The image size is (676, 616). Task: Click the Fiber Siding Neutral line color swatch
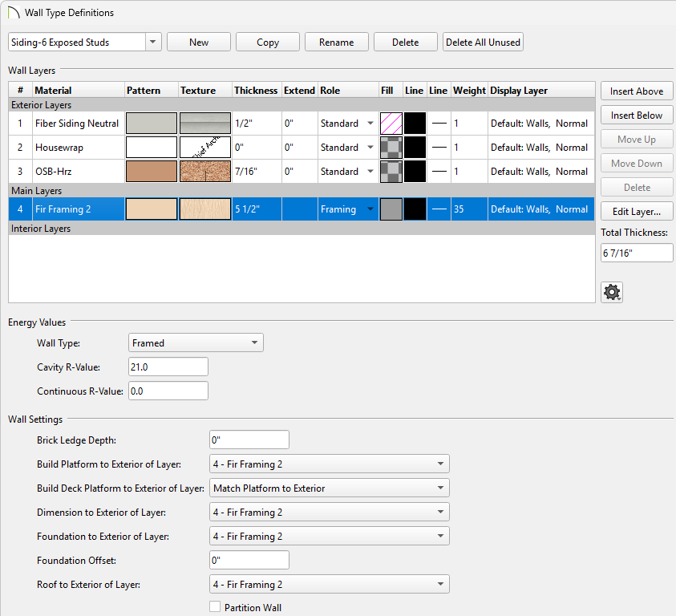pos(415,124)
